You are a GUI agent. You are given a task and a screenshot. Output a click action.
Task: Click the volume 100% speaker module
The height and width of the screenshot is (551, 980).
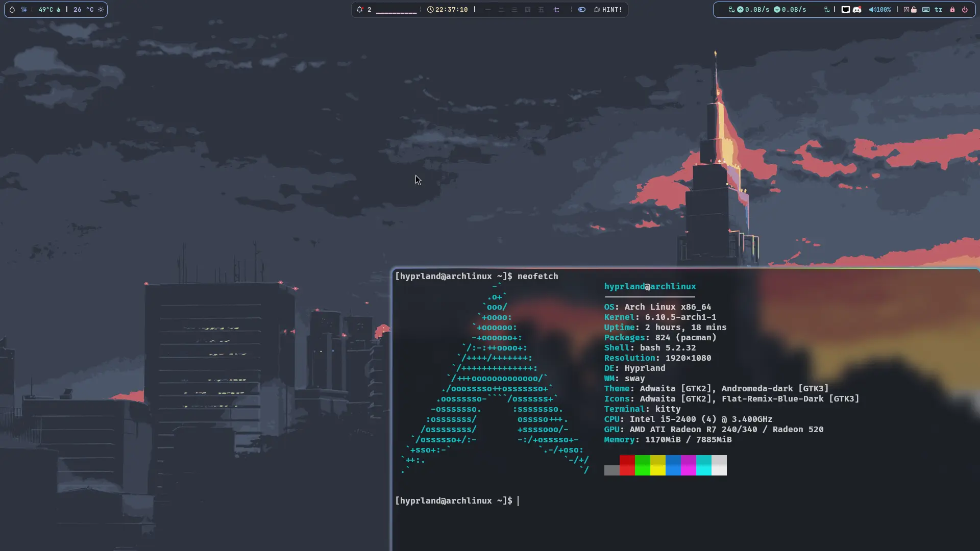tap(880, 10)
